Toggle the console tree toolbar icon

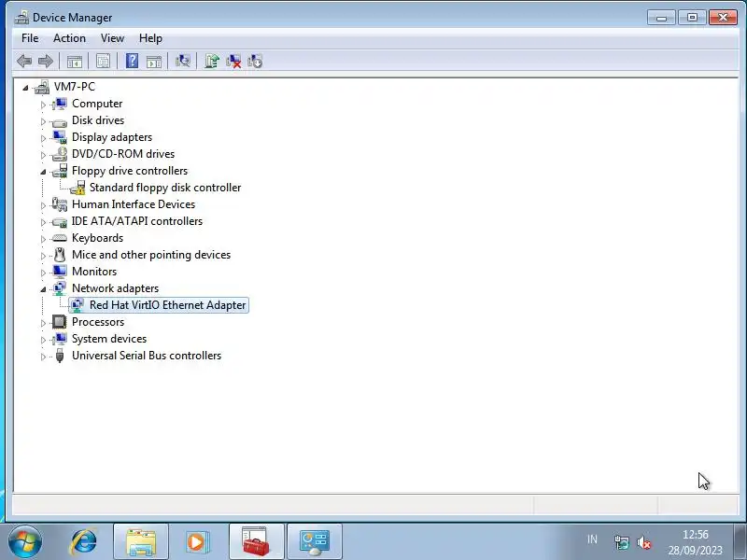click(x=75, y=62)
